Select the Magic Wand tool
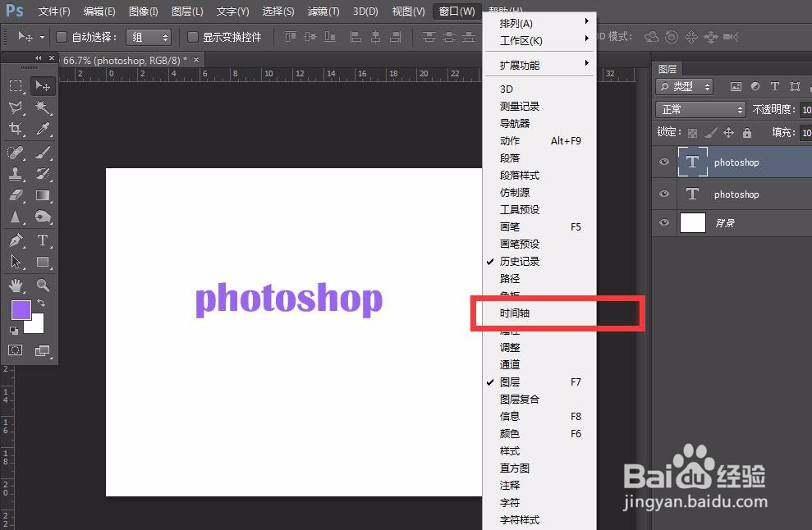Image resolution: width=812 pixels, height=530 pixels. click(x=43, y=107)
